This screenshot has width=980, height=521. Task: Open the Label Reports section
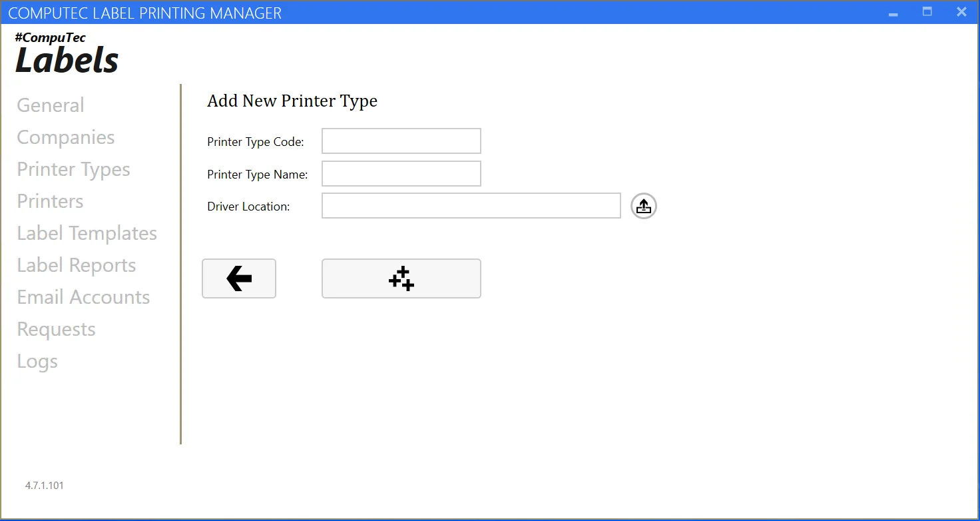[x=76, y=264]
